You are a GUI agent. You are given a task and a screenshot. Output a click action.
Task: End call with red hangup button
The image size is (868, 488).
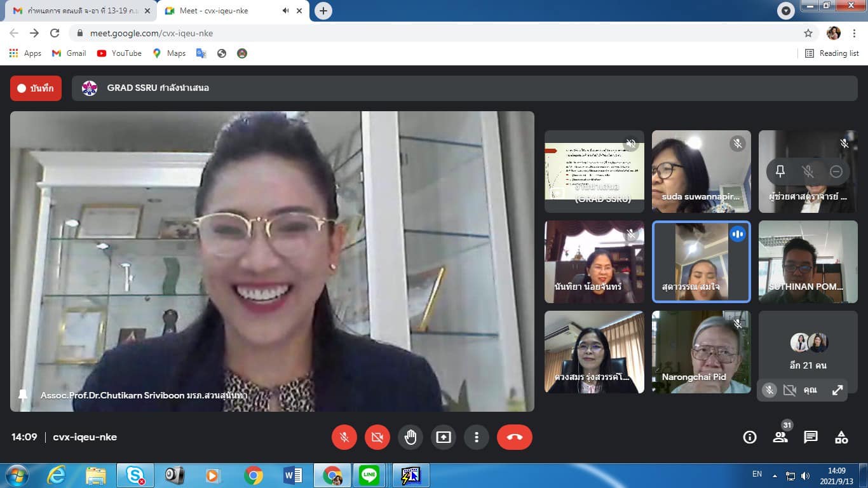click(514, 437)
